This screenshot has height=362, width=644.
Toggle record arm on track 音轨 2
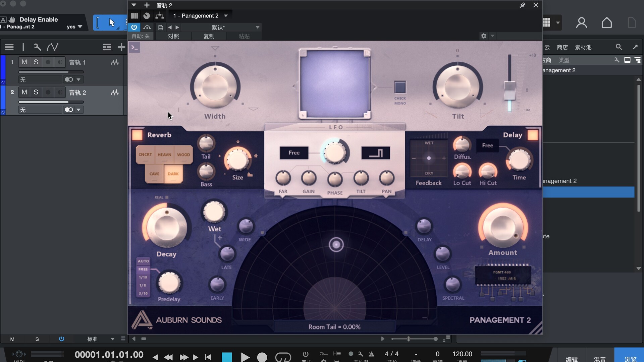tap(48, 92)
